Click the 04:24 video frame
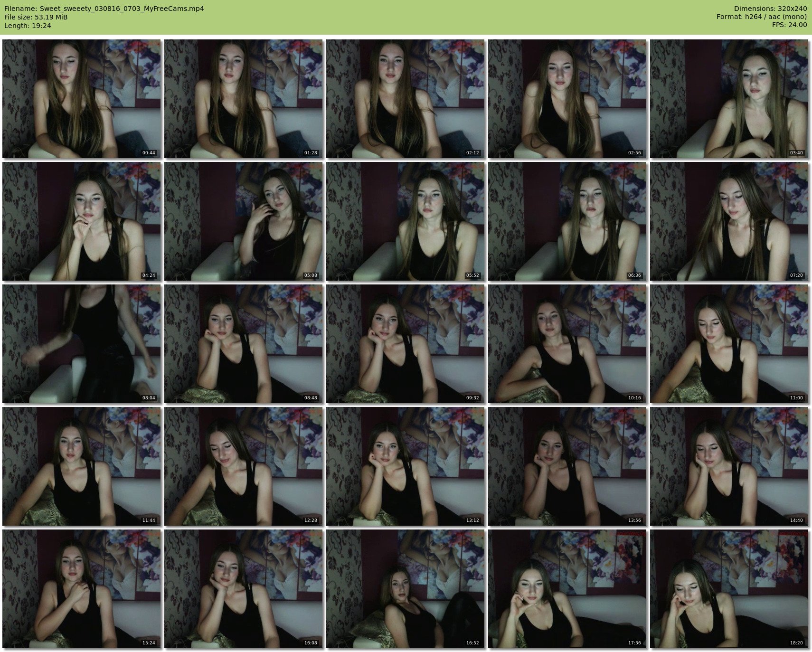Image resolution: width=812 pixels, height=652 pixels. [x=82, y=221]
